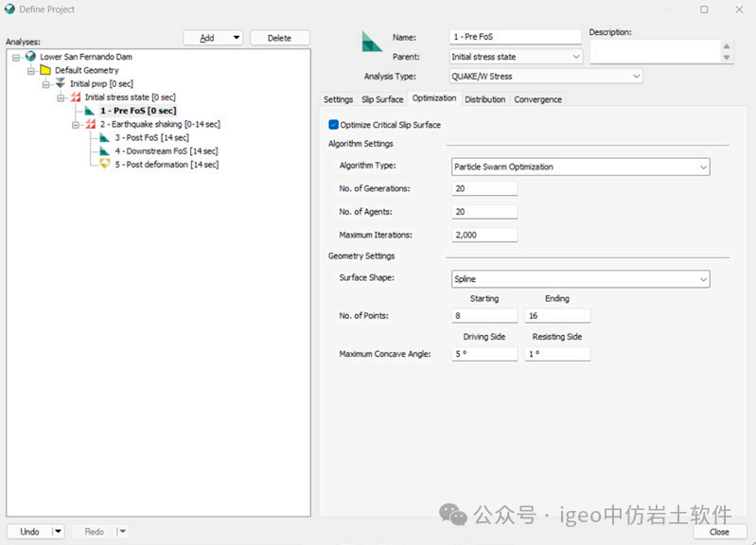Click the Maximum Iterations input field
The image size is (756, 545).
tap(484, 235)
